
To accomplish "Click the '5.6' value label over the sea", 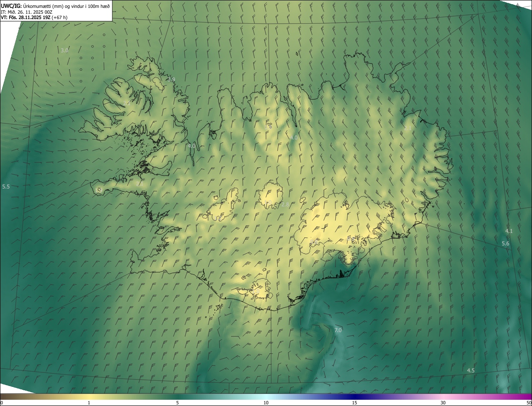I will [x=505, y=244].
